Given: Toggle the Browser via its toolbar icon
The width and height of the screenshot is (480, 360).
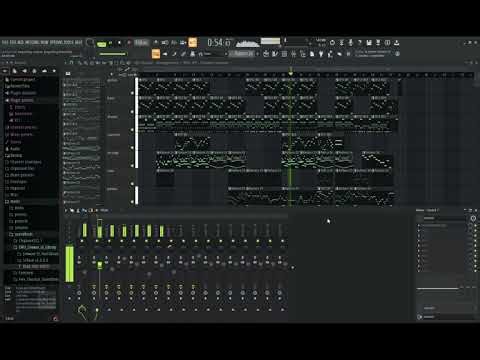Looking at the screenshot, I should pos(303,54).
